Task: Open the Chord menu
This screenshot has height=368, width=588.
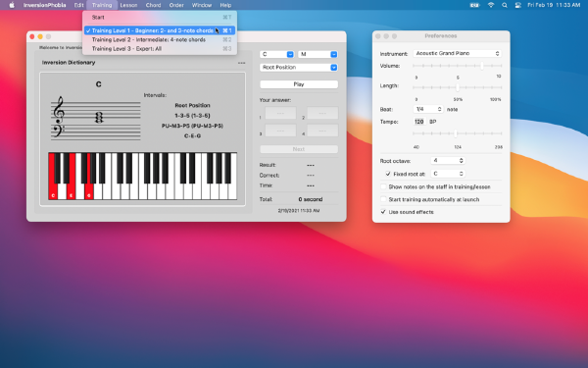Action: click(x=153, y=5)
